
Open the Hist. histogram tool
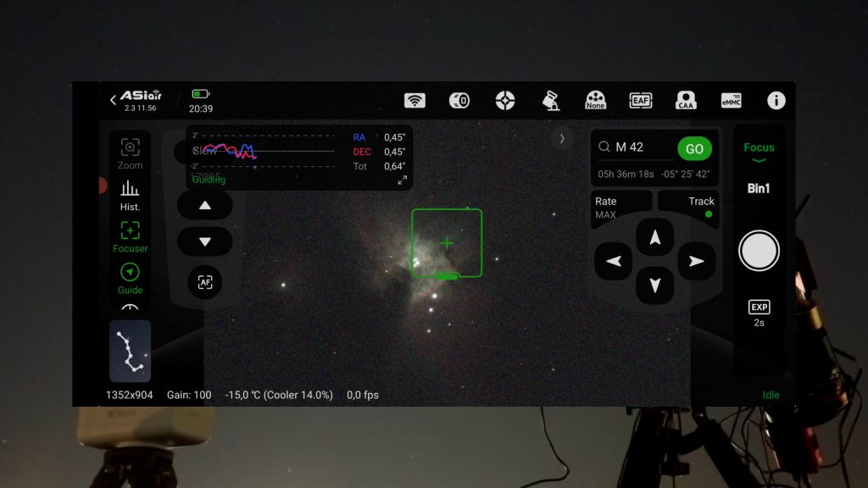click(x=130, y=196)
